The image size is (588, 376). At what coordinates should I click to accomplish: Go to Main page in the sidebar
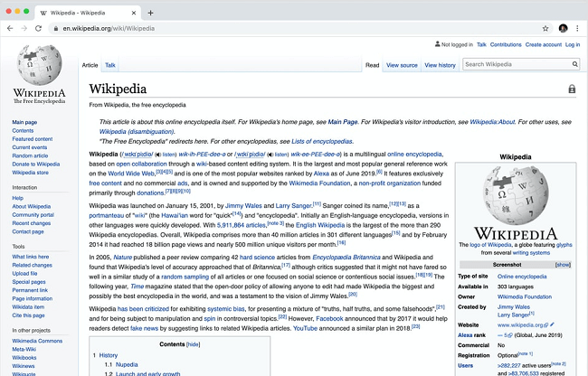pos(24,122)
